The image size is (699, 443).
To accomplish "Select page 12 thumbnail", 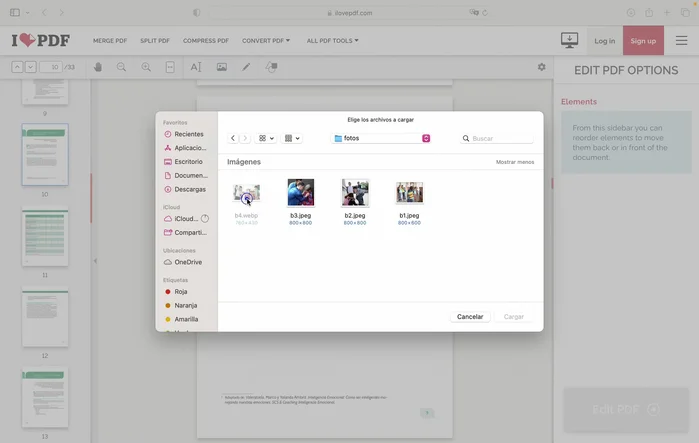I will coord(45,317).
